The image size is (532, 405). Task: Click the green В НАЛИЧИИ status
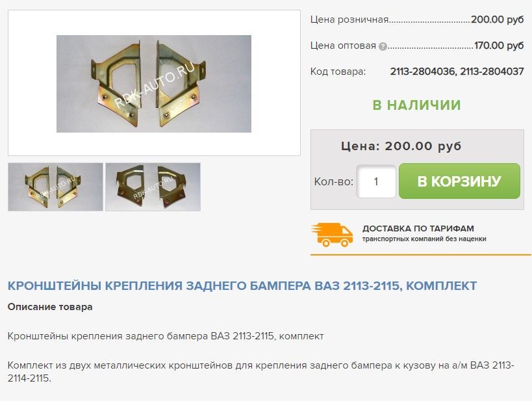pos(416,105)
